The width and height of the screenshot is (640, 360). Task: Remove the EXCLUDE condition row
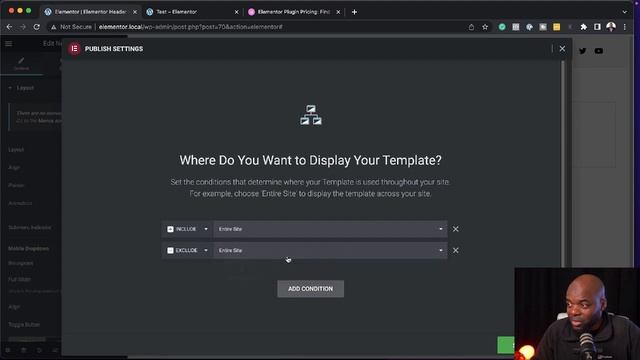coord(456,250)
